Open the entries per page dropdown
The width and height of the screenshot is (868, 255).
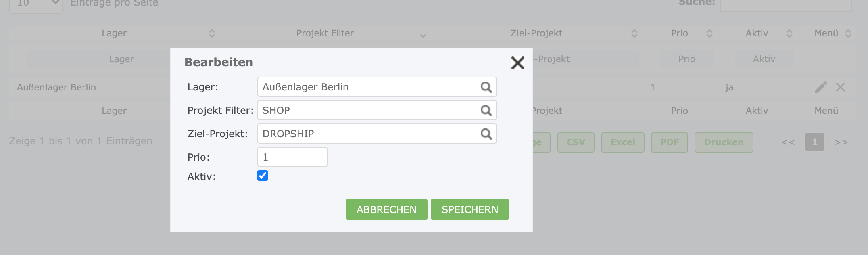tap(36, 4)
